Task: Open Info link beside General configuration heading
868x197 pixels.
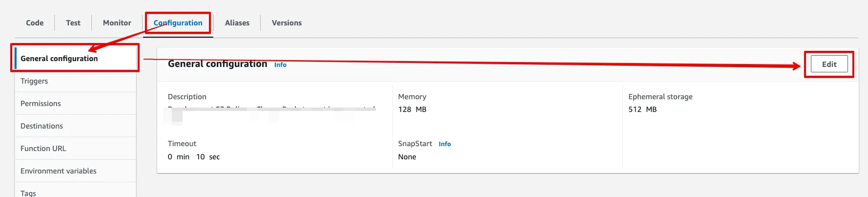Action: pos(280,65)
